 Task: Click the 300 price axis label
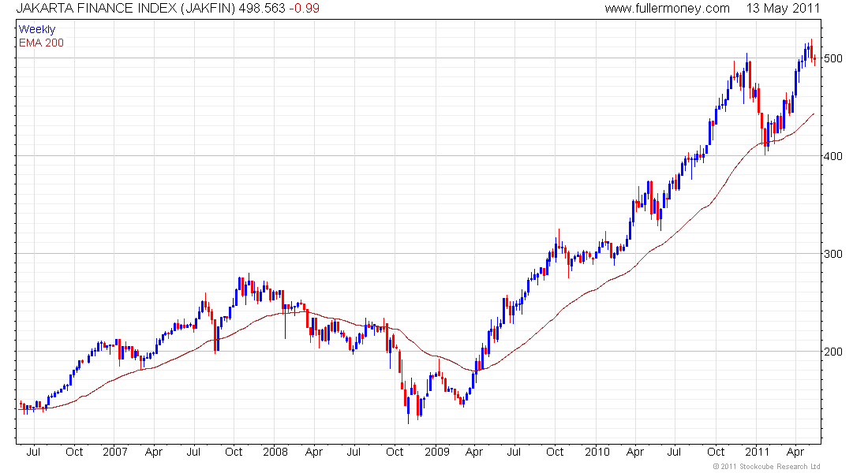click(833, 254)
